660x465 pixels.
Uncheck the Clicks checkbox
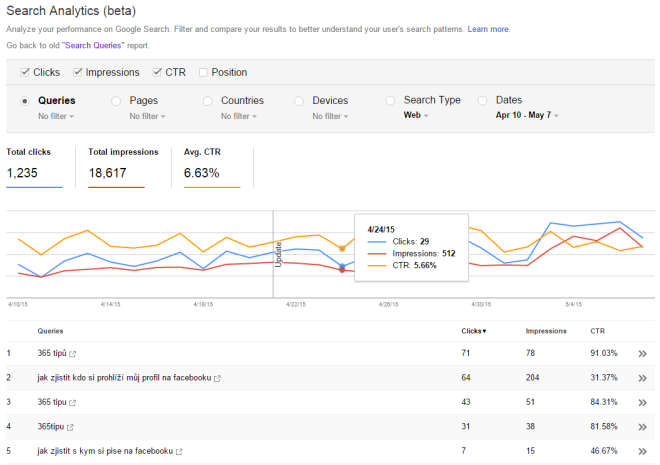pos(25,72)
